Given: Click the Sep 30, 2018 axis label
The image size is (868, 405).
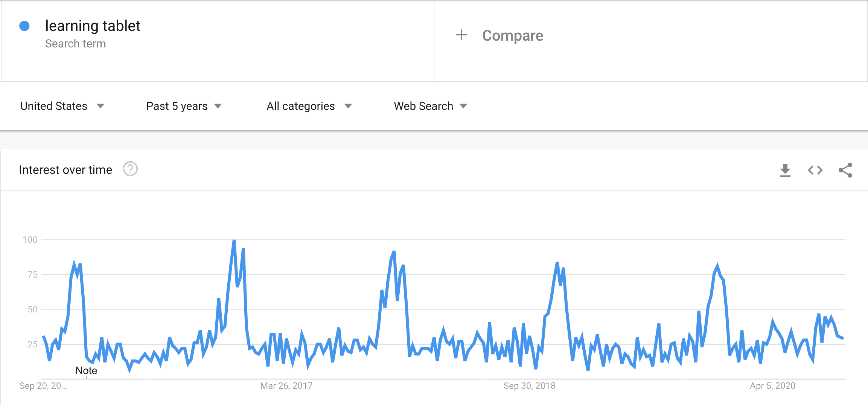Looking at the screenshot, I should pos(529,386).
